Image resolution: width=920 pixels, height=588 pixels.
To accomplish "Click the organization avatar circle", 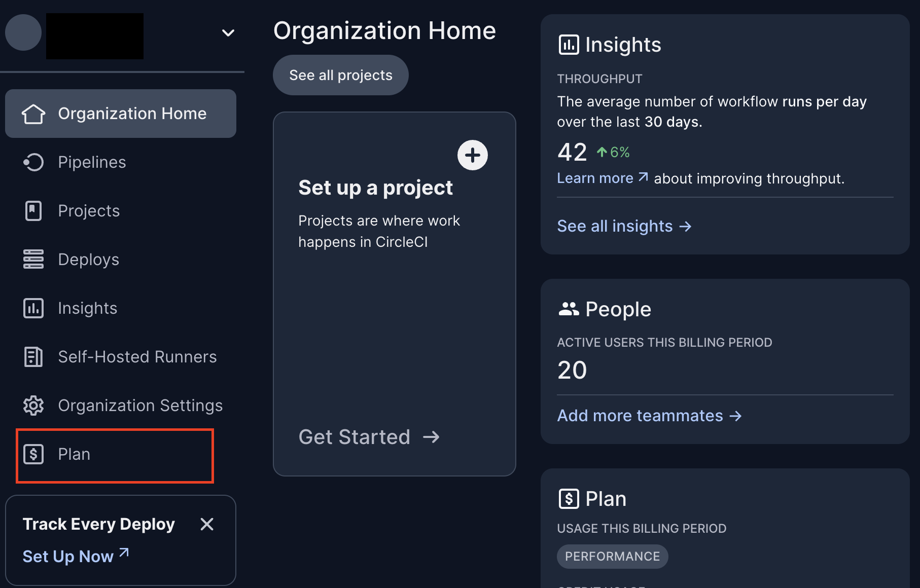I will coord(23,32).
